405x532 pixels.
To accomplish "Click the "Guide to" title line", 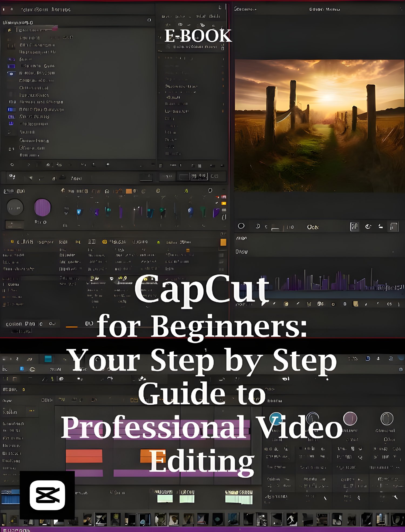I will (x=202, y=393).
